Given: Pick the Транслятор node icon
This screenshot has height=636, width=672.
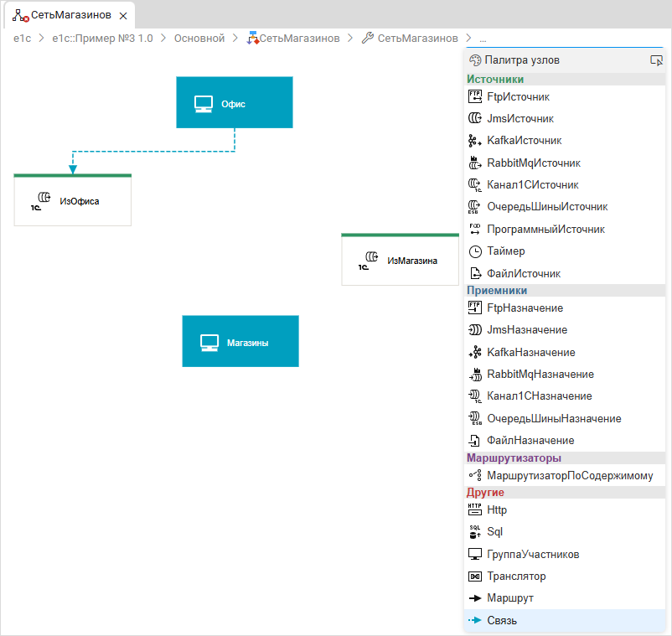Looking at the screenshot, I should [474, 577].
